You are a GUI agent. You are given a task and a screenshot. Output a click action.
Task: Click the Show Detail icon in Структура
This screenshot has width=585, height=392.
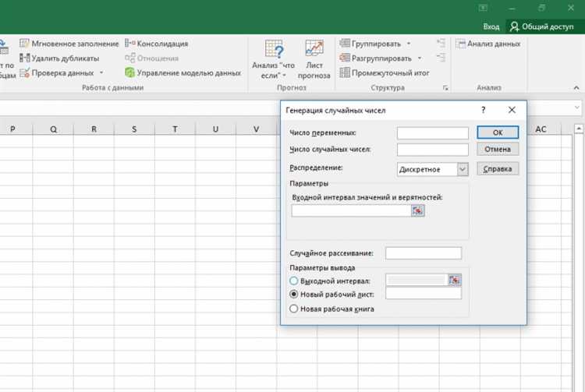pyautogui.click(x=441, y=43)
